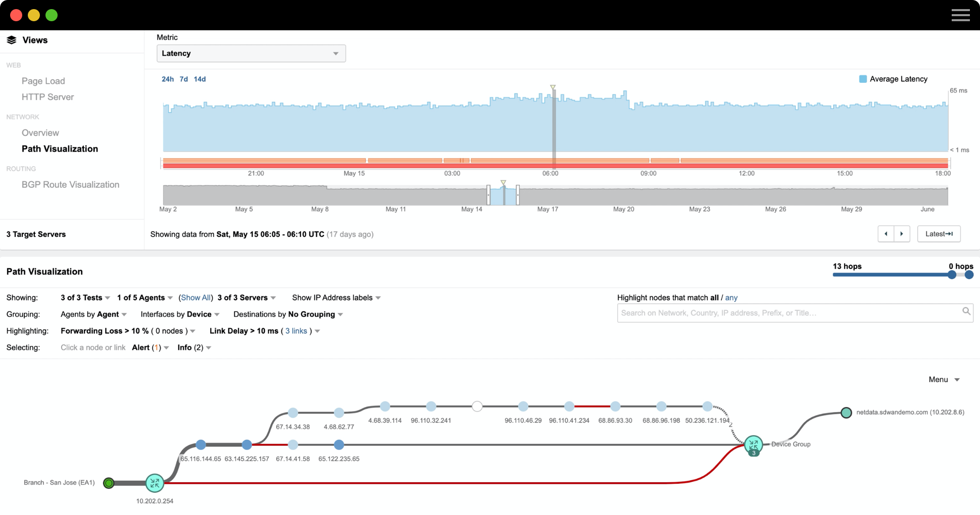Open the path Menu dropdown
This screenshot has height=515, width=980.
(x=943, y=380)
